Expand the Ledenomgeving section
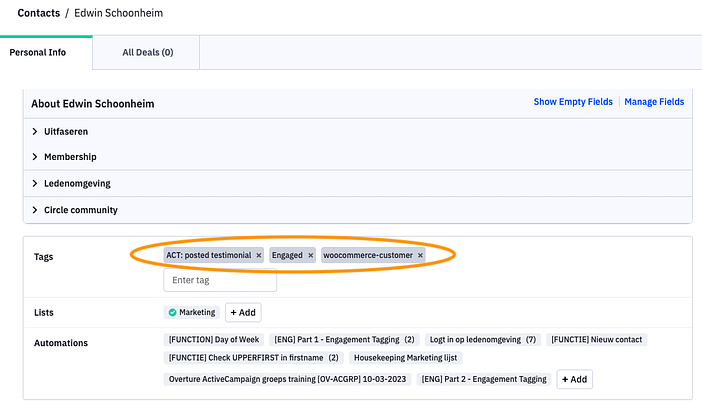Image resolution: width=702 pixels, height=405 pixels. pos(35,184)
